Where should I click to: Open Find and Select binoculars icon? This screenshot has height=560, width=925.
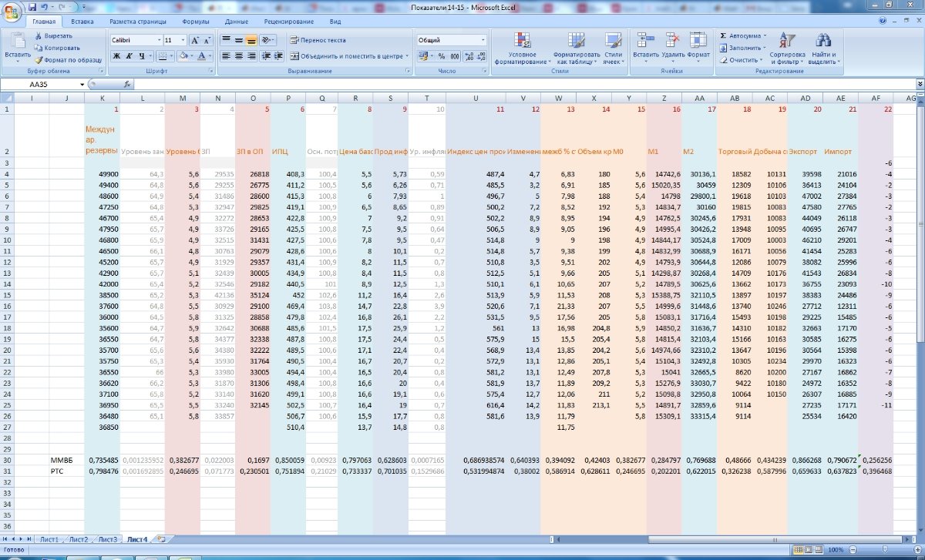point(822,42)
